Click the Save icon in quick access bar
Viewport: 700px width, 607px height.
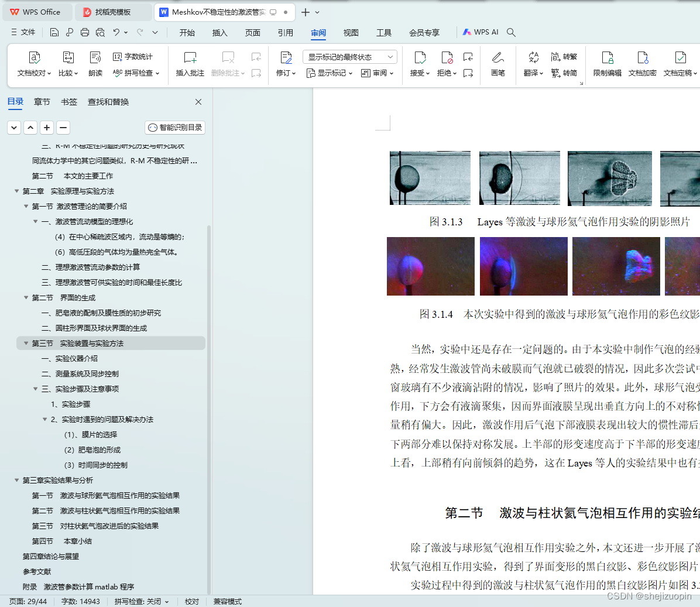(54, 32)
